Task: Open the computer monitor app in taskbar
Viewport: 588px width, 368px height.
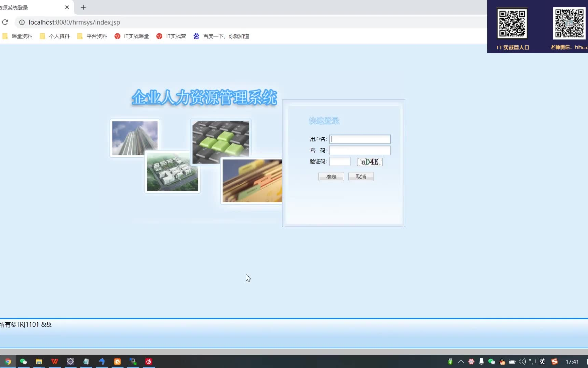Action: [x=133, y=362]
